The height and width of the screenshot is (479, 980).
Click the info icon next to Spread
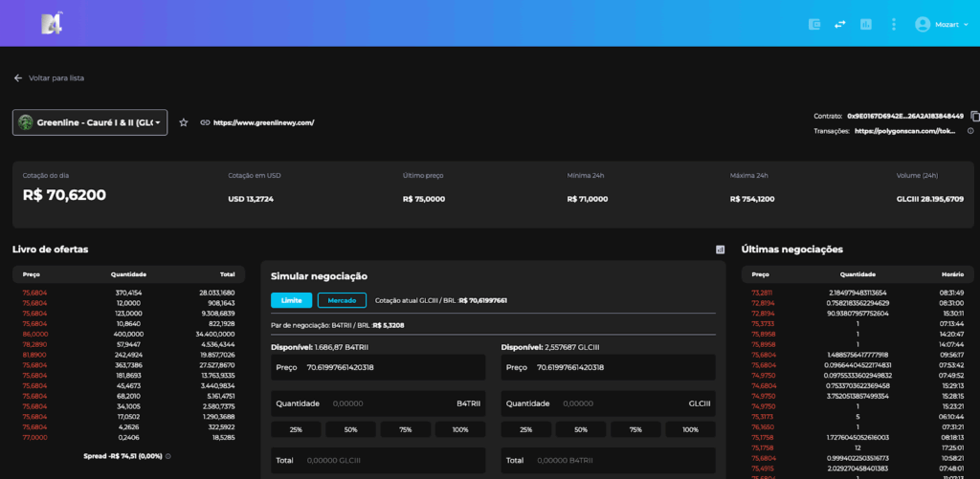[168, 456]
